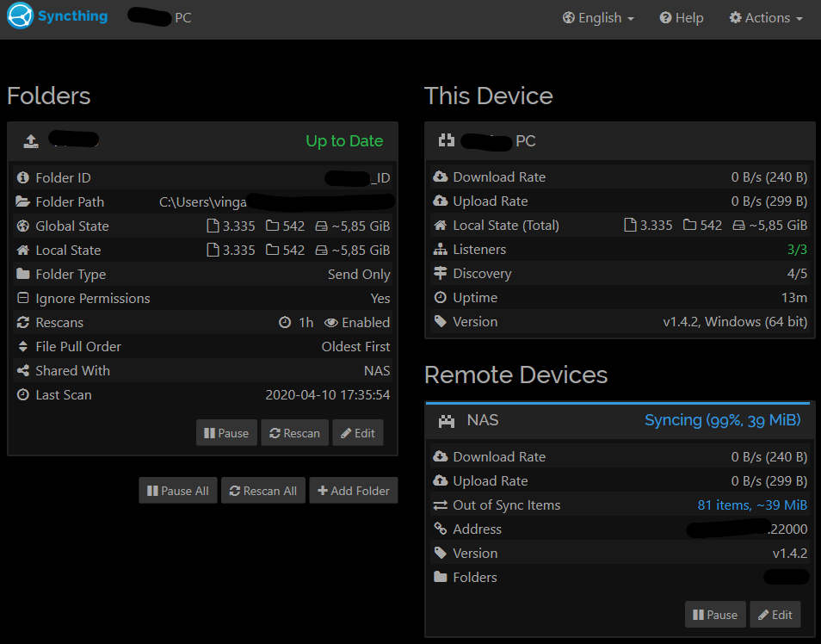Viewport: 821px width, 644px height.
Task: Click the Uptime clock icon
Action: coord(441,297)
